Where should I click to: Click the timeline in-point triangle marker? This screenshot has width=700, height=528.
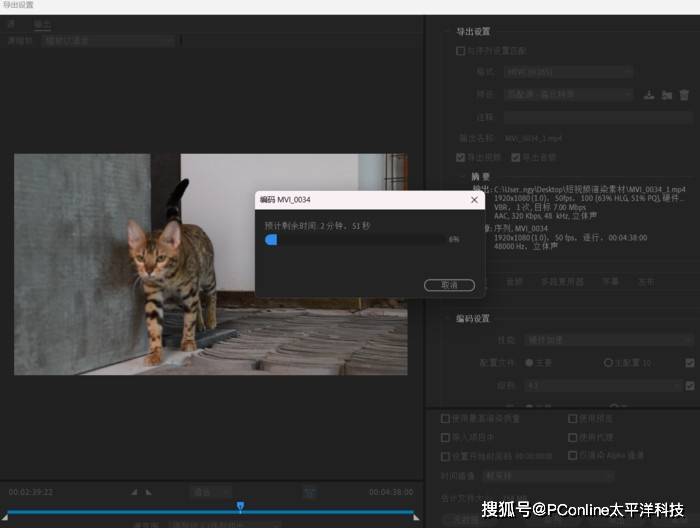point(5,517)
